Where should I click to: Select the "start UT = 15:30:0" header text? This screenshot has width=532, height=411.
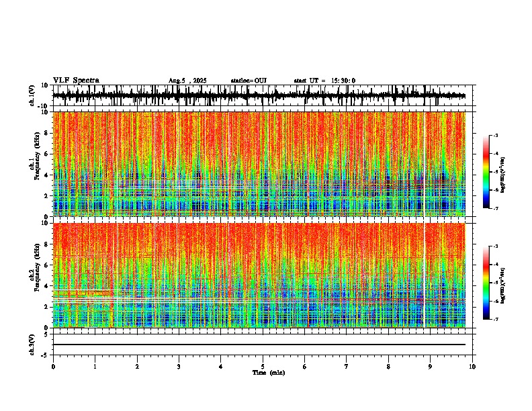tap(324, 81)
